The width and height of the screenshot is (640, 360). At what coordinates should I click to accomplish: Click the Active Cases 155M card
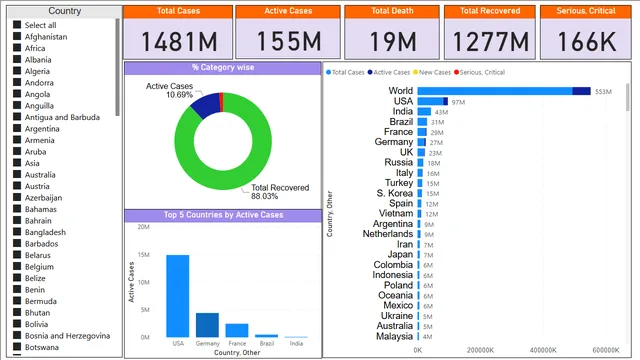click(x=288, y=32)
